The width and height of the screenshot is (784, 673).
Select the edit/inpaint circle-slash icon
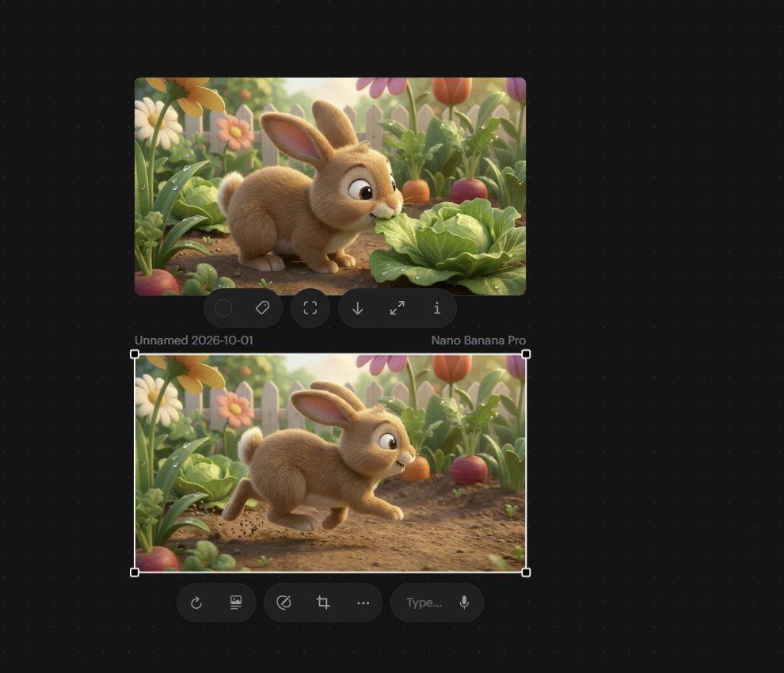[x=284, y=603]
